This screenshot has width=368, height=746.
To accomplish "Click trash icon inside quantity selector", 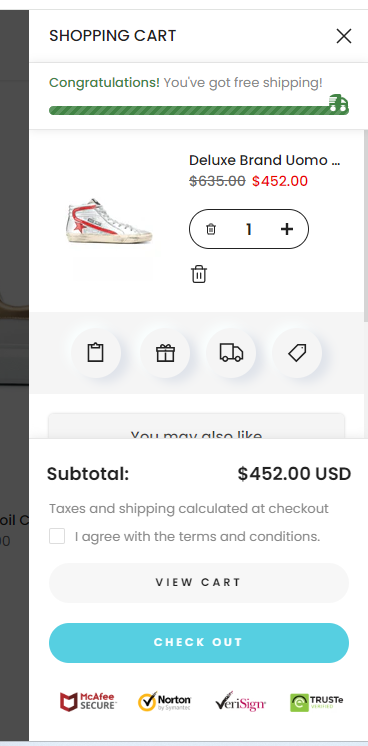I will [210, 229].
